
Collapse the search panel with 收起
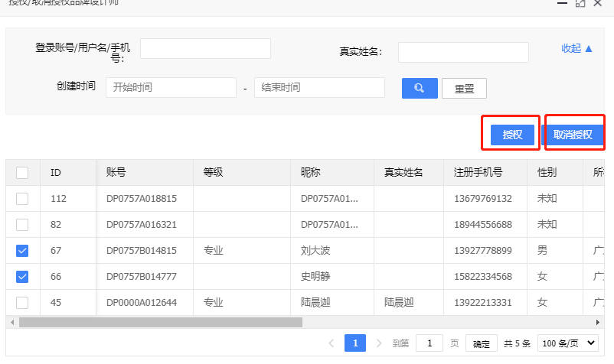[577, 48]
